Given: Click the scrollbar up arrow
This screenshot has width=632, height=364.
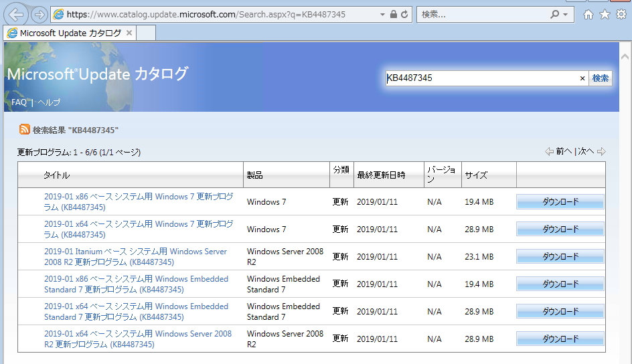Looking at the screenshot, I should coord(625,56).
